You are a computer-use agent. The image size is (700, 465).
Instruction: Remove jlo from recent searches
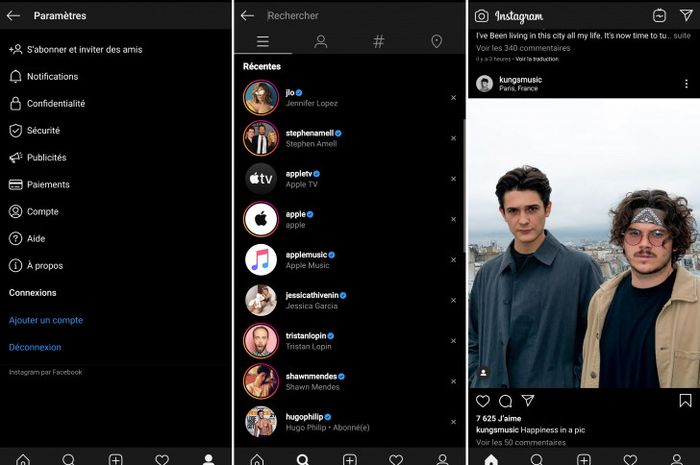(453, 98)
